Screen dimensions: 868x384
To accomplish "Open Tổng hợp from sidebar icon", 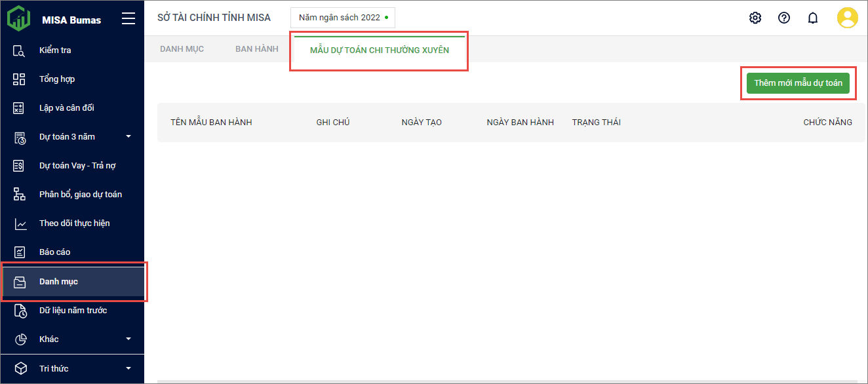I will click(19, 79).
